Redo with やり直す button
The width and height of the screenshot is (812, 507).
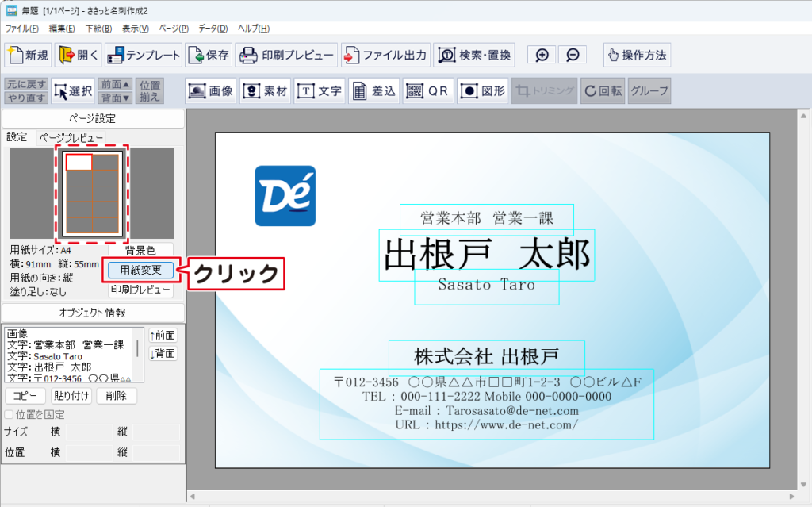(x=26, y=98)
